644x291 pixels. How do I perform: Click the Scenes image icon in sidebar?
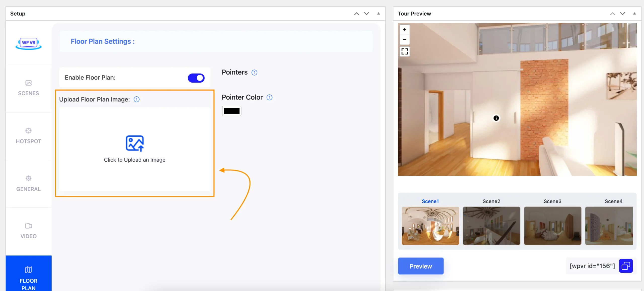[28, 83]
